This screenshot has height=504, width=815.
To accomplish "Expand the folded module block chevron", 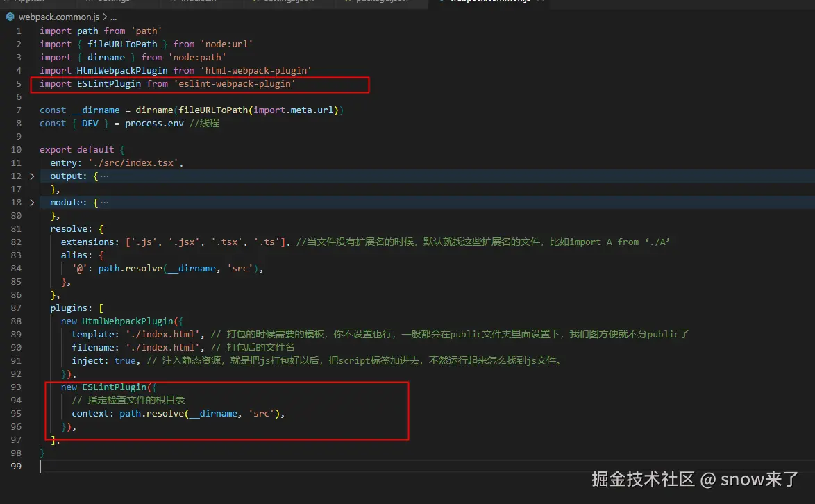I will [x=32, y=203].
